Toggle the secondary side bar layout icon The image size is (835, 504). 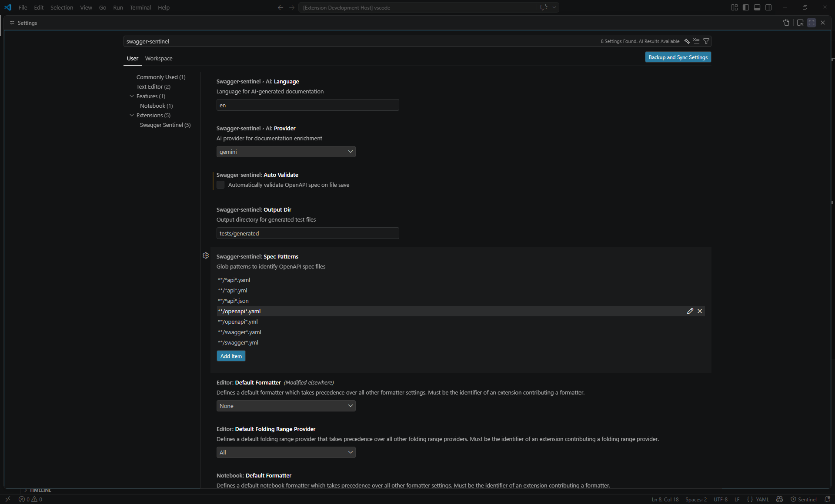click(768, 7)
